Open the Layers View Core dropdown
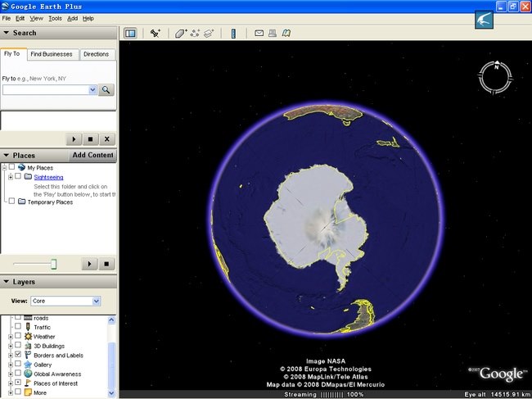Screen dimensions: 532x399 [97, 301]
